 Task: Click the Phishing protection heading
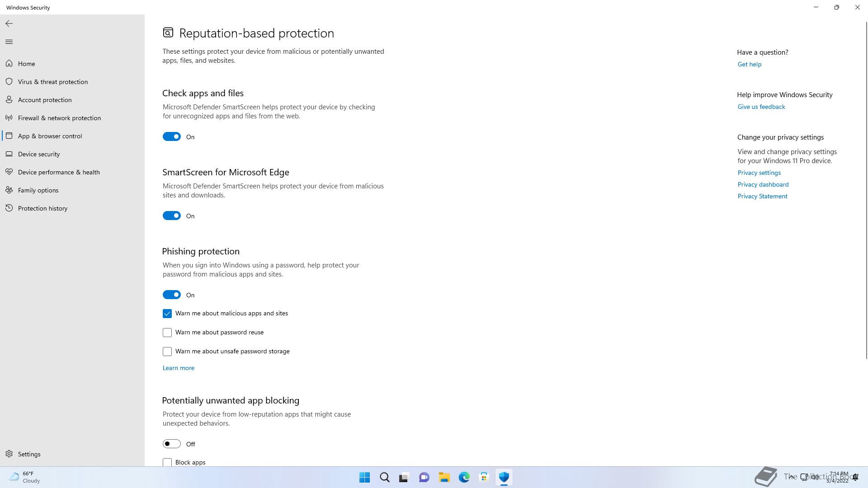201,251
